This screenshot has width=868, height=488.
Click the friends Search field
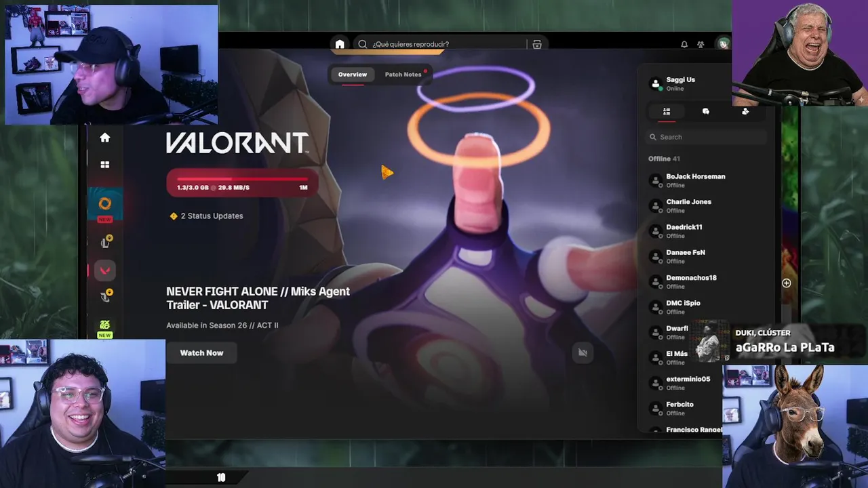(x=706, y=137)
